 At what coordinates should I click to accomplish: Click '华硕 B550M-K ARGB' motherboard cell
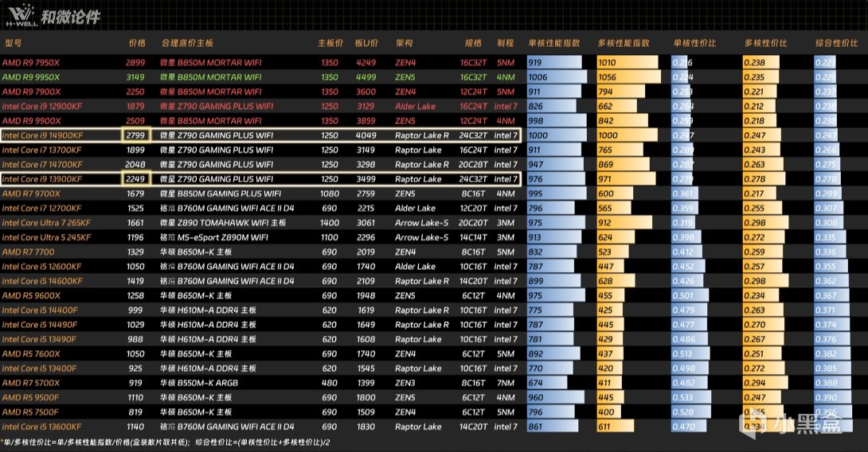pyautogui.click(x=199, y=383)
